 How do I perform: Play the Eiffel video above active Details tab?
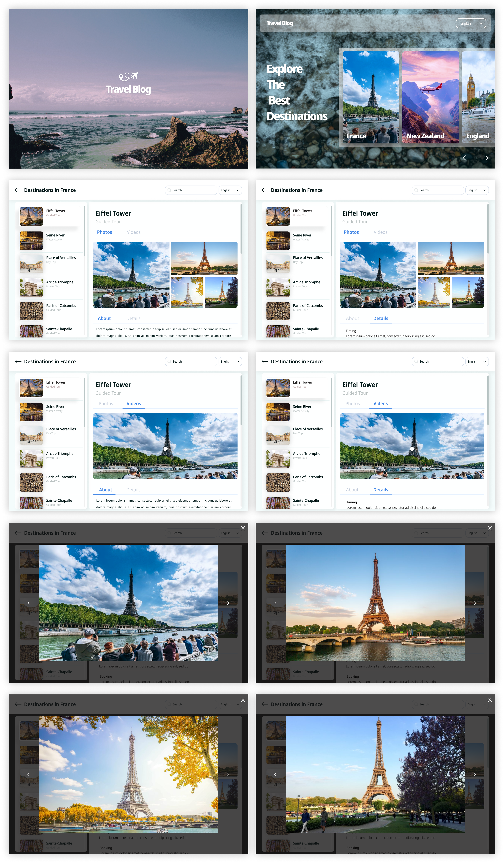[x=412, y=449]
